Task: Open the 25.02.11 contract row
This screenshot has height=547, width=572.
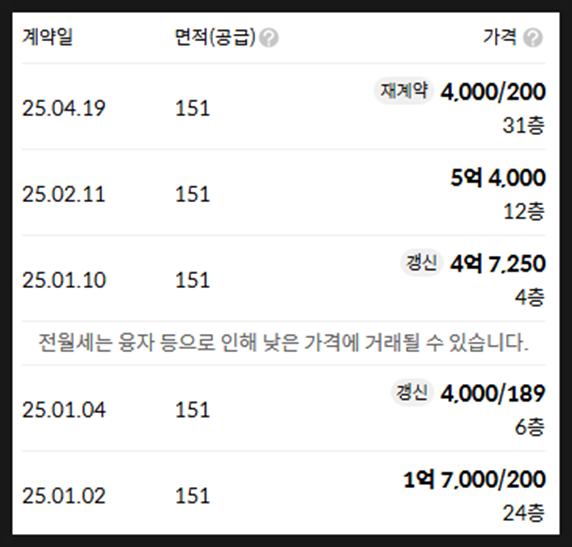Action: pos(283,192)
